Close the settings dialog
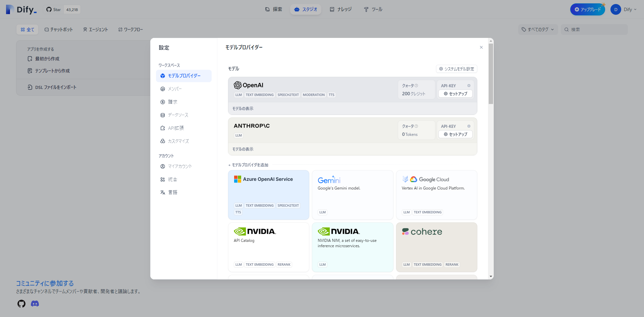Image resolution: width=644 pixels, height=317 pixels. (481, 47)
